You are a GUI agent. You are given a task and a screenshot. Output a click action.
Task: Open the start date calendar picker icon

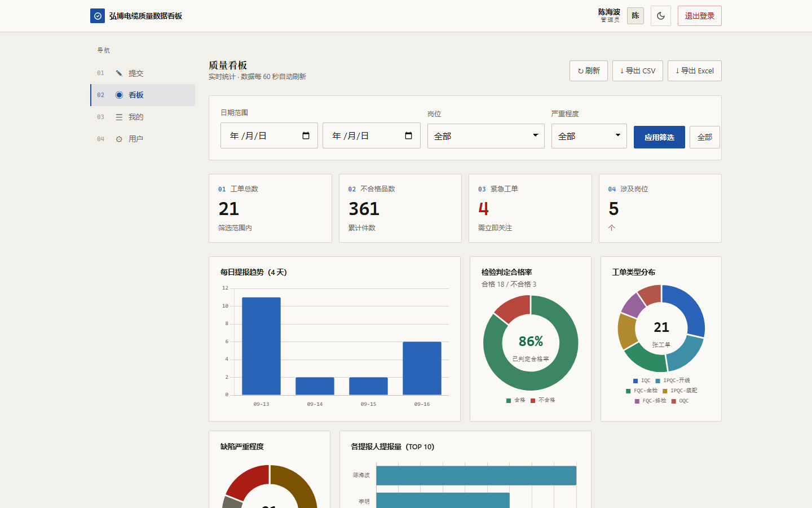coord(306,135)
